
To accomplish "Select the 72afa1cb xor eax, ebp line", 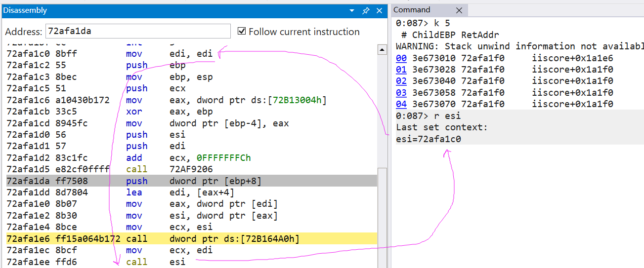I will coord(191,112).
